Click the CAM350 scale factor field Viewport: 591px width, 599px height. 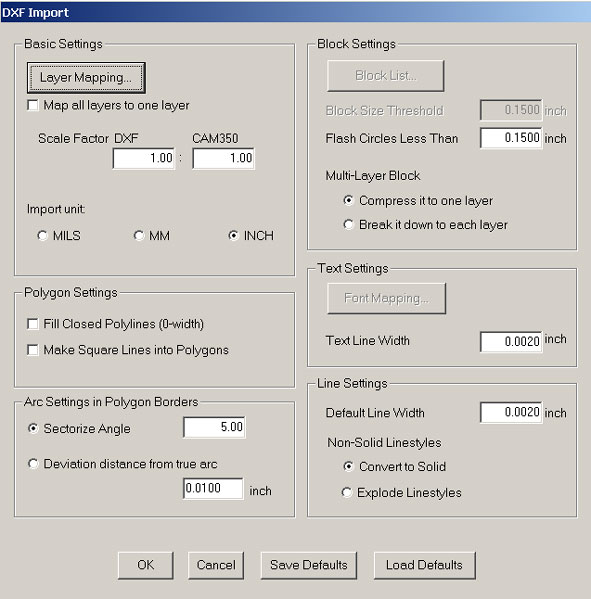(x=223, y=158)
